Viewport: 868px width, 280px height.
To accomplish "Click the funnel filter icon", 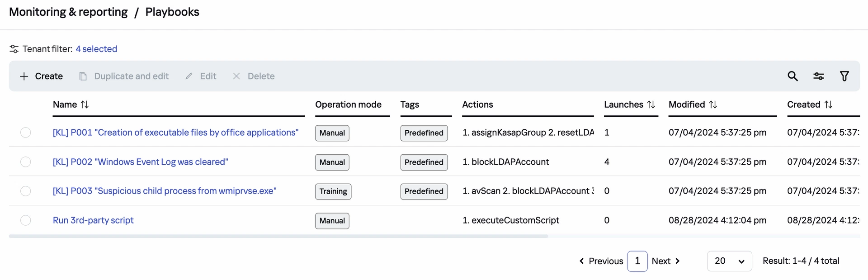I will click(844, 76).
